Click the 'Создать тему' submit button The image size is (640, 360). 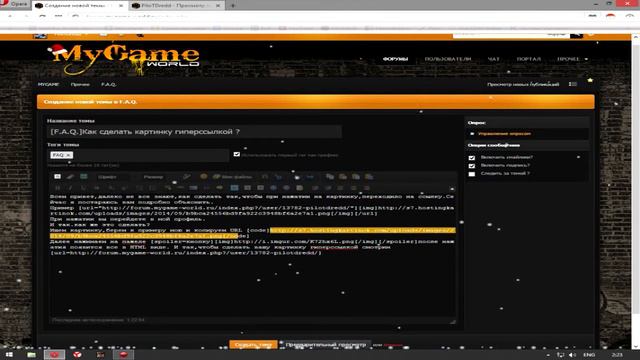pyautogui.click(x=253, y=345)
